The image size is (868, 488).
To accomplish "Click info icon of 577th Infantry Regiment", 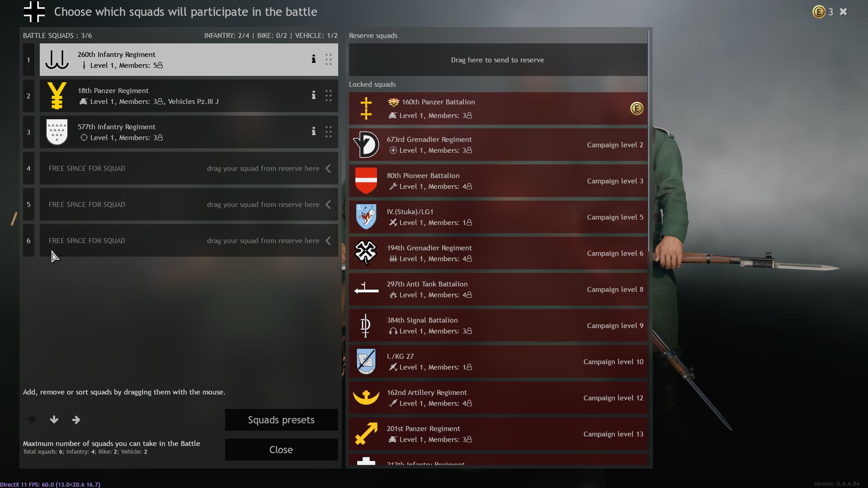I will pos(313,131).
